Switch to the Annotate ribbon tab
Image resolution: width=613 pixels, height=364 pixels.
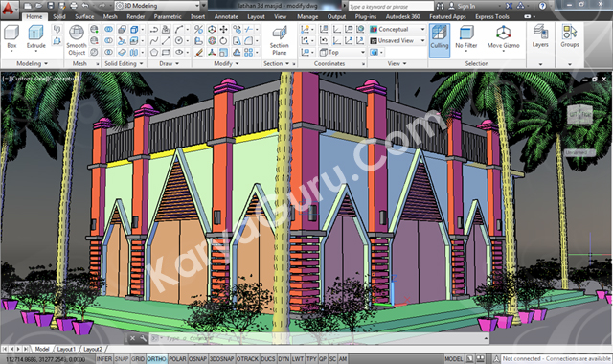[x=226, y=17]
